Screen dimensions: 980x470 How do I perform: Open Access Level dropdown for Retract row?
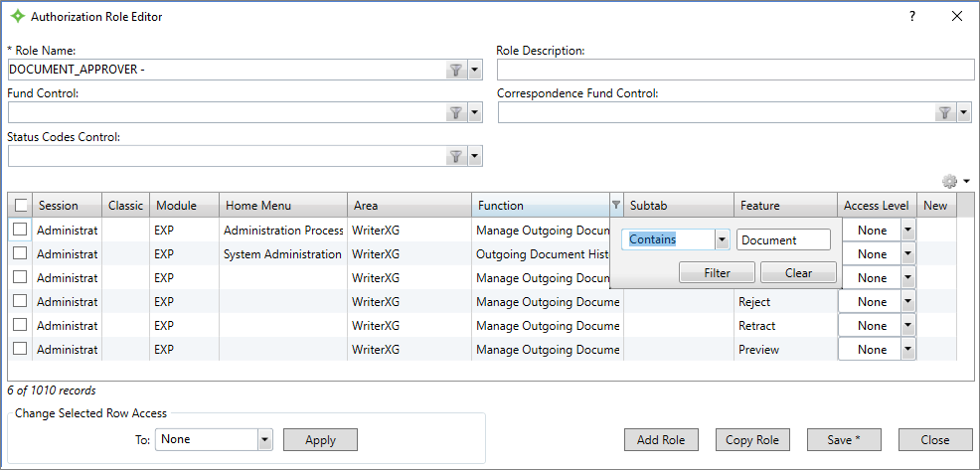point(906,326)
